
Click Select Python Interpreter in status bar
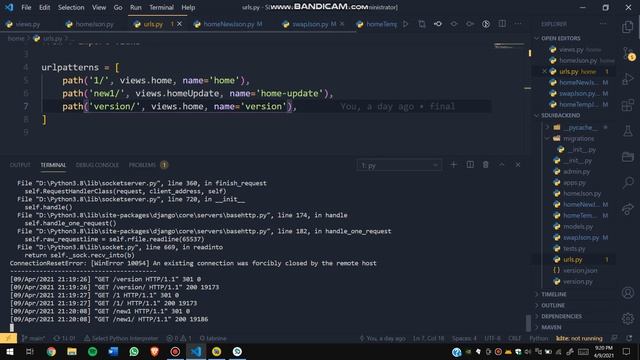pos(121,338)
